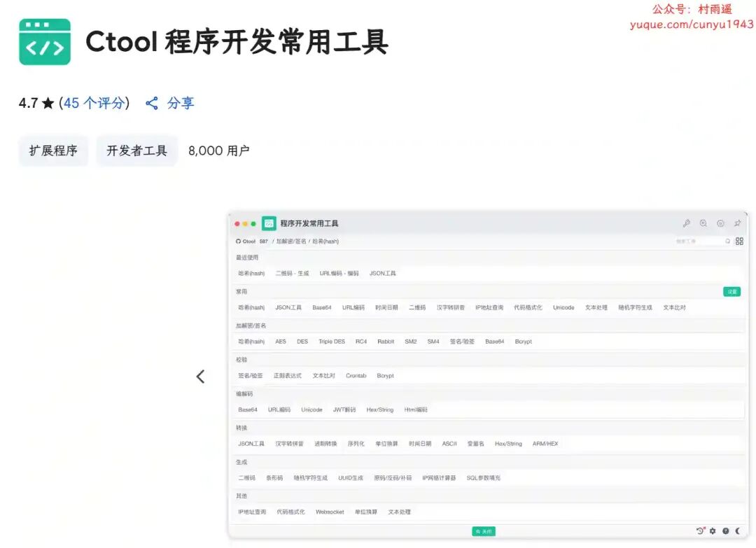Open the 变量名 tool

pyautogui.click(x=476, y=444)
